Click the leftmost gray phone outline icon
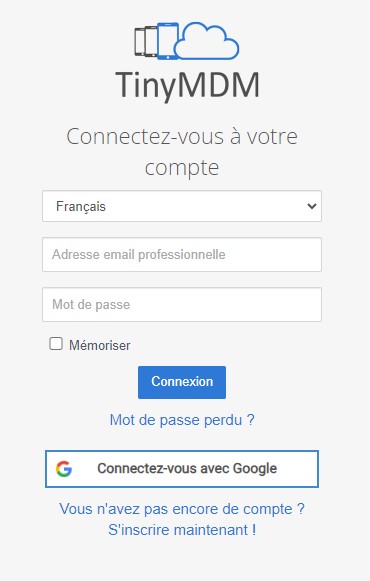This screenshot has width=370, height=581. [139, 42]
